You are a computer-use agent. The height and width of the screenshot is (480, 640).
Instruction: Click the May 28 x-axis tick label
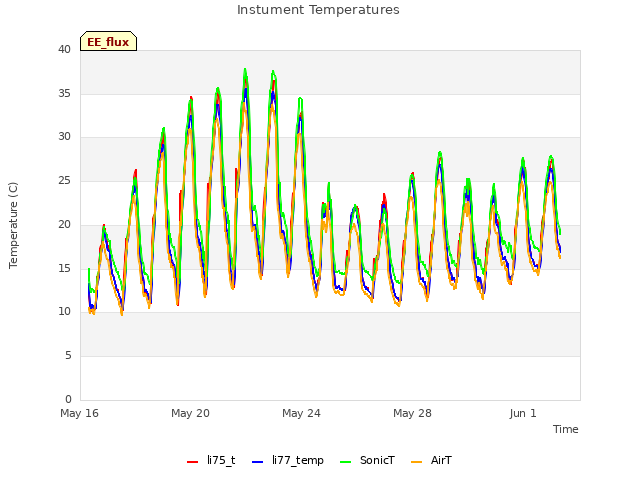click(412, 413)
